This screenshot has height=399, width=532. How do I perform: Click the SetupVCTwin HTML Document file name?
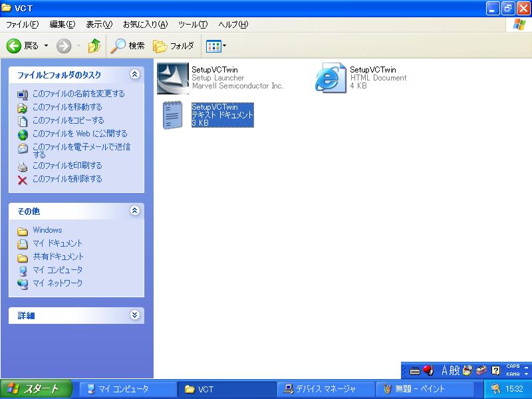[373, 70]
